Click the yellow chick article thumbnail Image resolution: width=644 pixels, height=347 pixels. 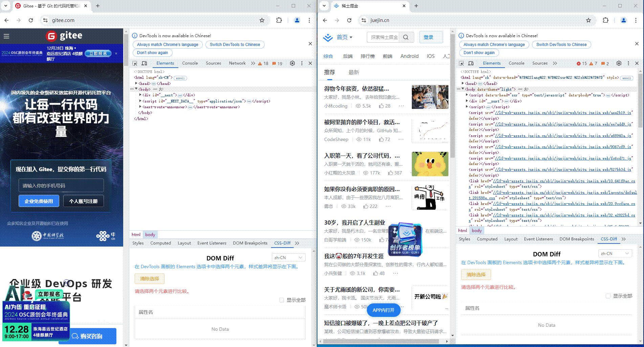pyautogui.click(x=430, y=164)
